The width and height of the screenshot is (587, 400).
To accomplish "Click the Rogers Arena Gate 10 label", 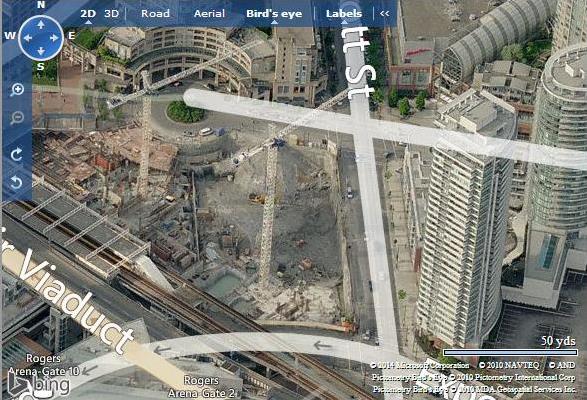I will [x=43, y=365].
